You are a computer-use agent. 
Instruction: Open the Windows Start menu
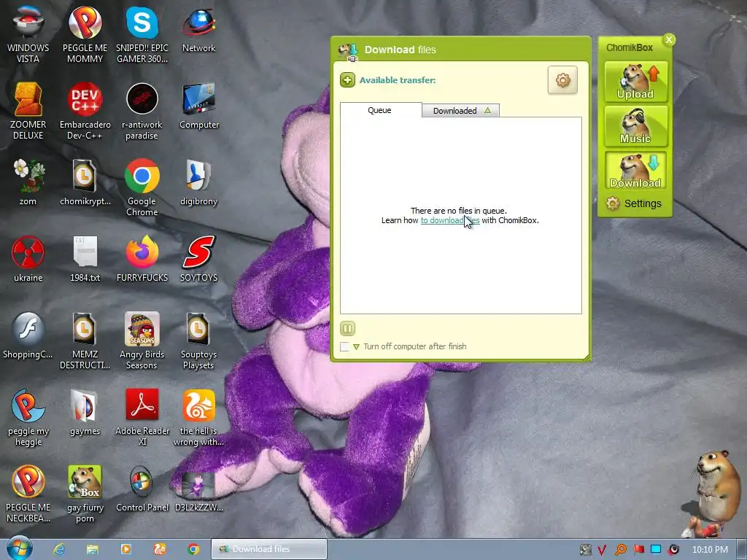pyautogui.click(x=20, y=548)
